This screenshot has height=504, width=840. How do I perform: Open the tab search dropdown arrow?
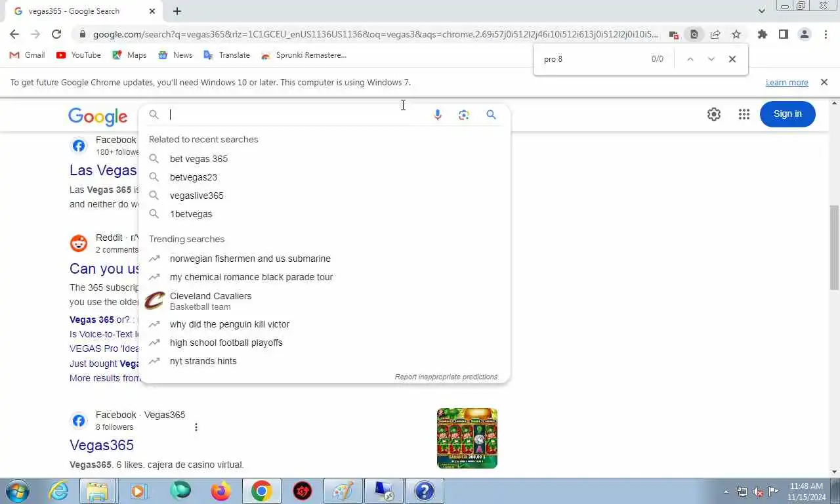(761, 10)
